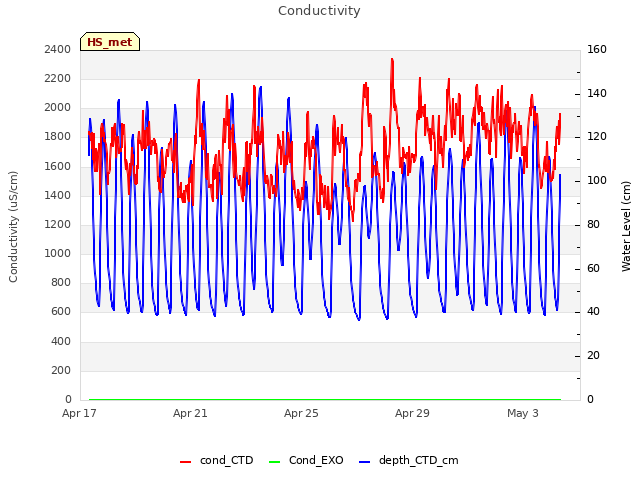Click the 1600 left axis tick label
This screenshot has width=640, height=480.
(x=58, y=166)
